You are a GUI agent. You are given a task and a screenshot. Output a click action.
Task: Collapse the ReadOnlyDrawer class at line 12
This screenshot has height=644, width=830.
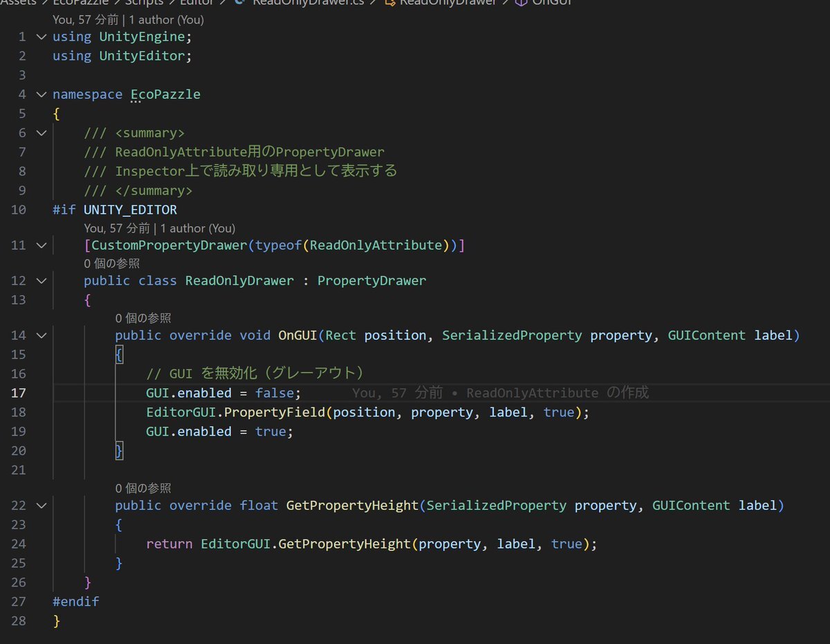tap(41, 281)
